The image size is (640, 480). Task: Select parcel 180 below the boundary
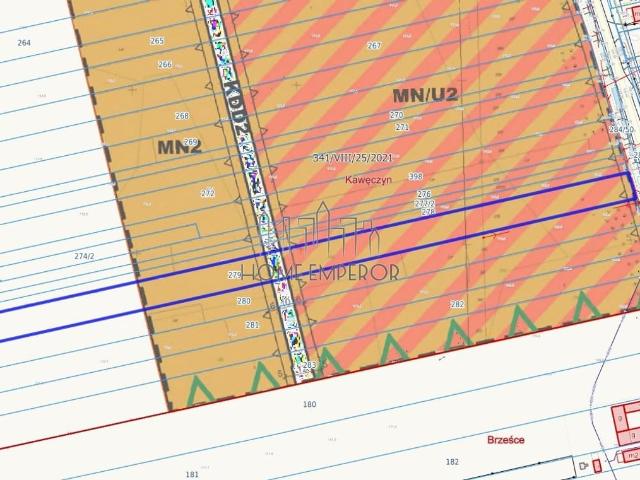click(x=308, y=404)
